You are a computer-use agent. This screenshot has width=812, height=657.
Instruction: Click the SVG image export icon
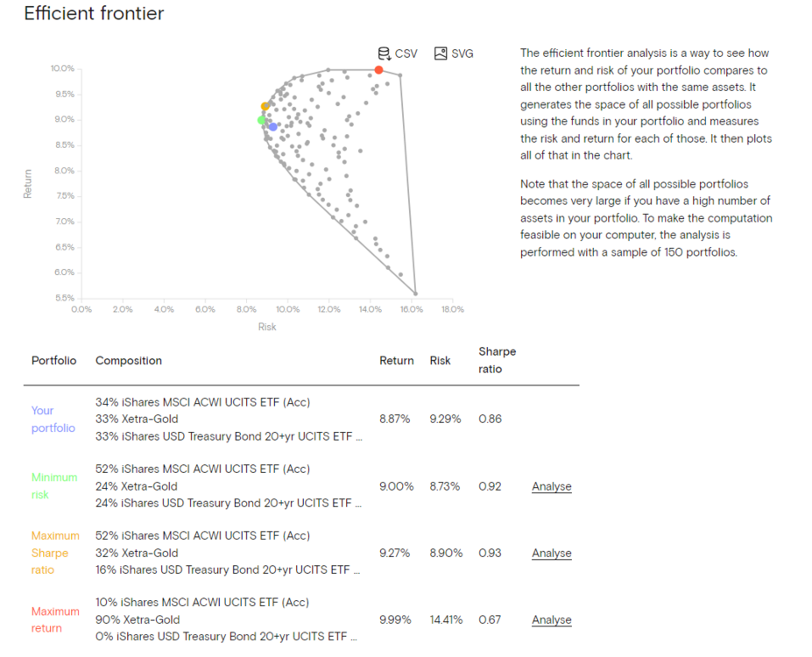(441, 53)
